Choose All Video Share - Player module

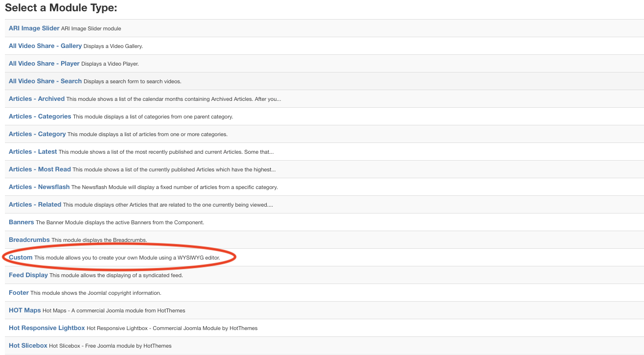pos(44,64)
